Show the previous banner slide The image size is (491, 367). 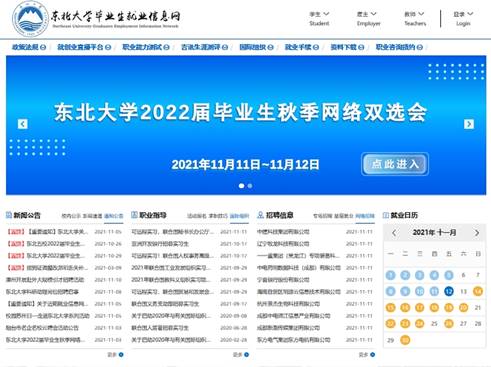[x=23, y=124]
